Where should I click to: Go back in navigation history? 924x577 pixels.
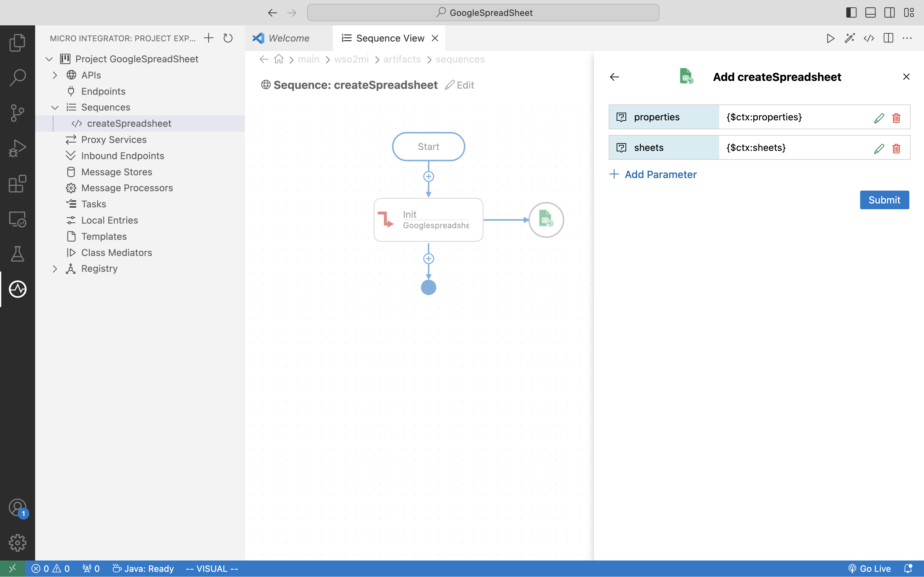coord(272,13)
